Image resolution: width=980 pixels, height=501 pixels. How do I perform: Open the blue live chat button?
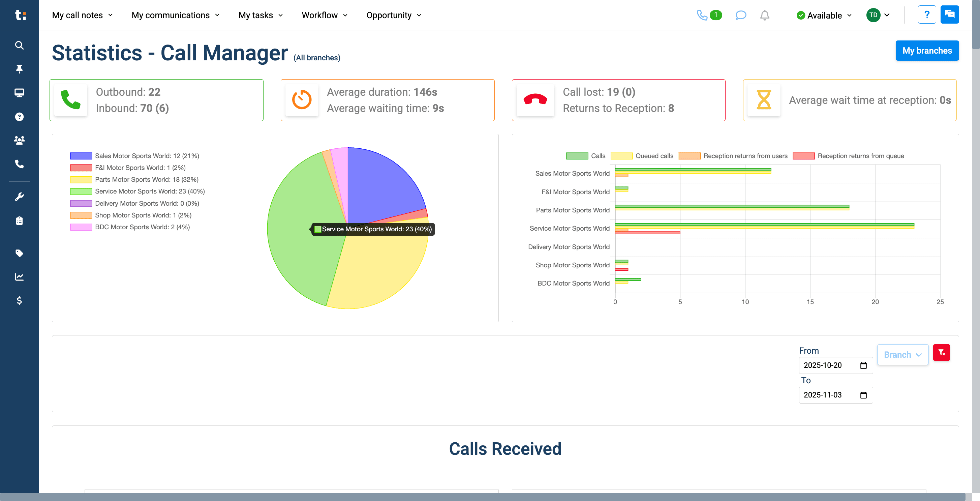tap(950, 14)
